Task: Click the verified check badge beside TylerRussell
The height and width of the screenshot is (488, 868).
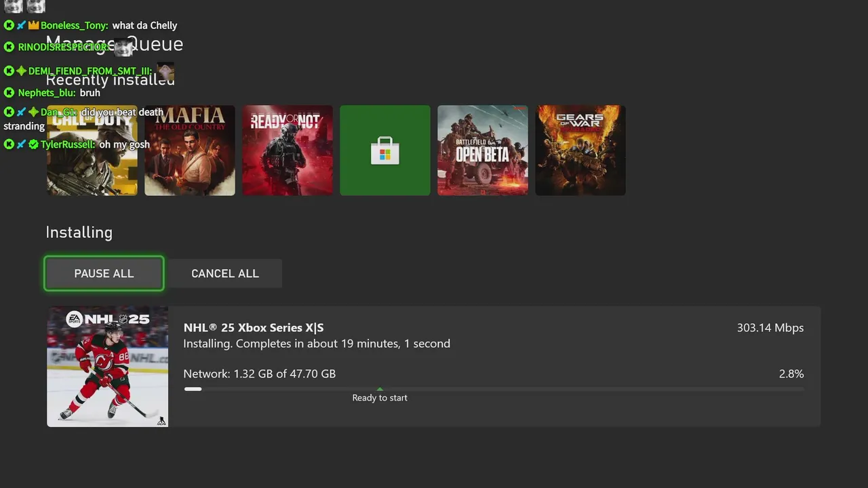Action: tap(33, 144)
